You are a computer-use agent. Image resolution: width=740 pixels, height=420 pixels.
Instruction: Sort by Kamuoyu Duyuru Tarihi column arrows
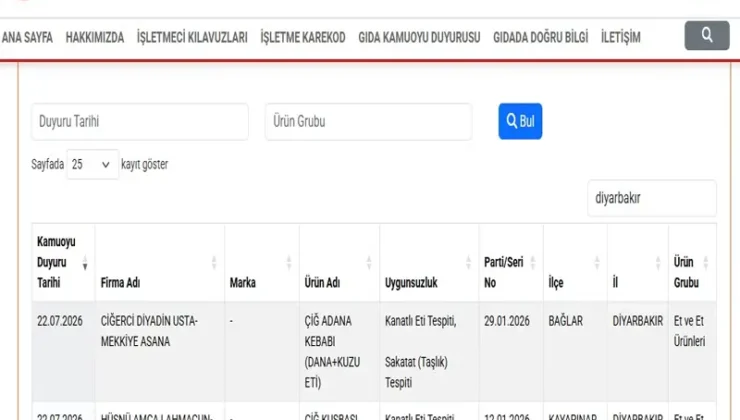pos(85,262)
